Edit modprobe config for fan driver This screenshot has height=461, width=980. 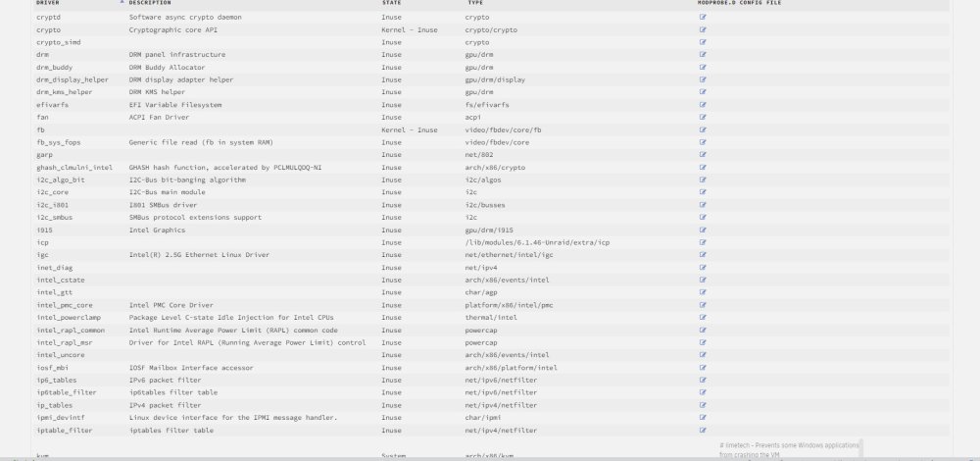pos(703,117)
